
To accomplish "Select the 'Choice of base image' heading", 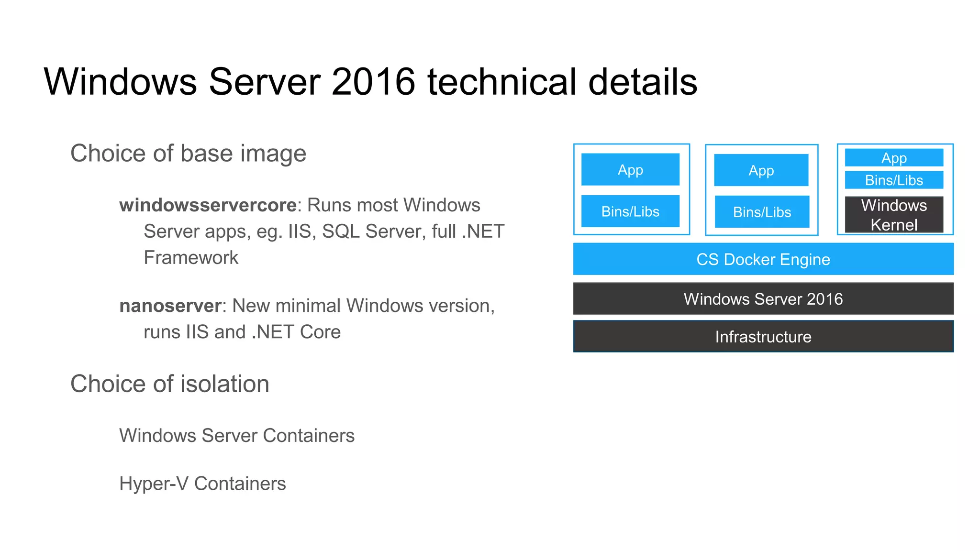I will 188,154.
